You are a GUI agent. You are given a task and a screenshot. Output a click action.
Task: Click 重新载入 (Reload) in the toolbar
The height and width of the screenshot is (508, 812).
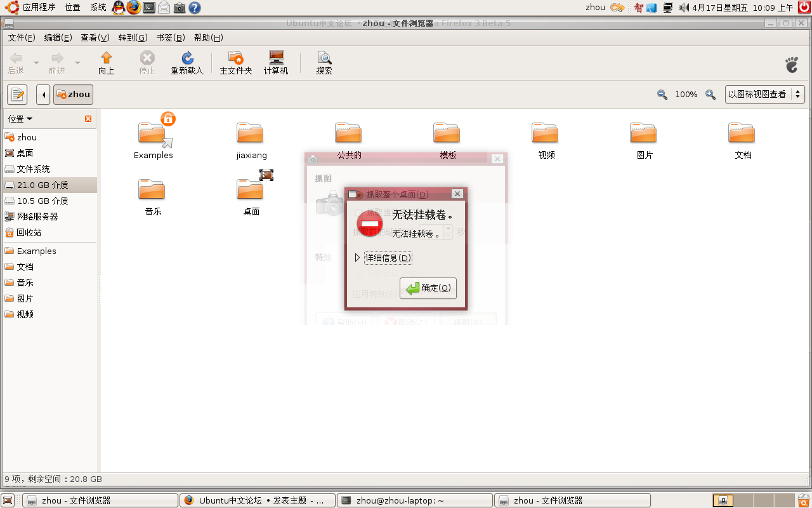[x=187, y=63]
